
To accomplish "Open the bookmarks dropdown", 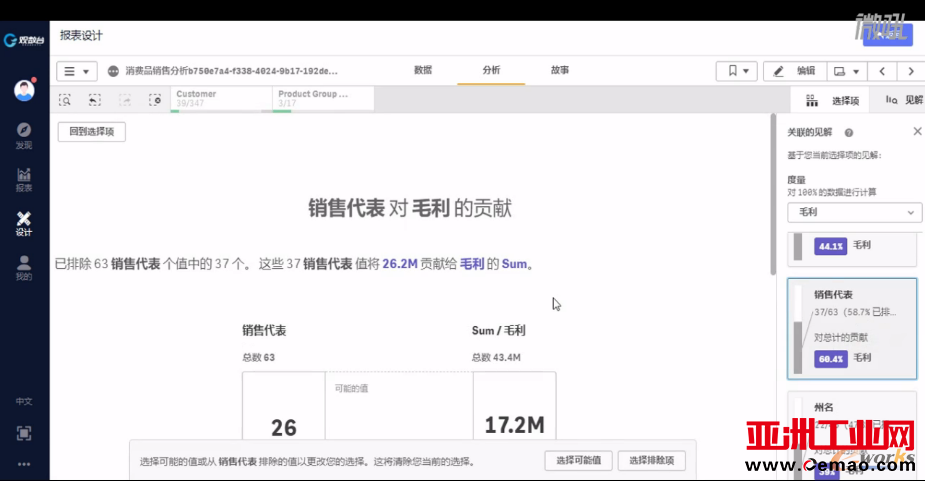I will pyautogui.click(x=737, y=71).
